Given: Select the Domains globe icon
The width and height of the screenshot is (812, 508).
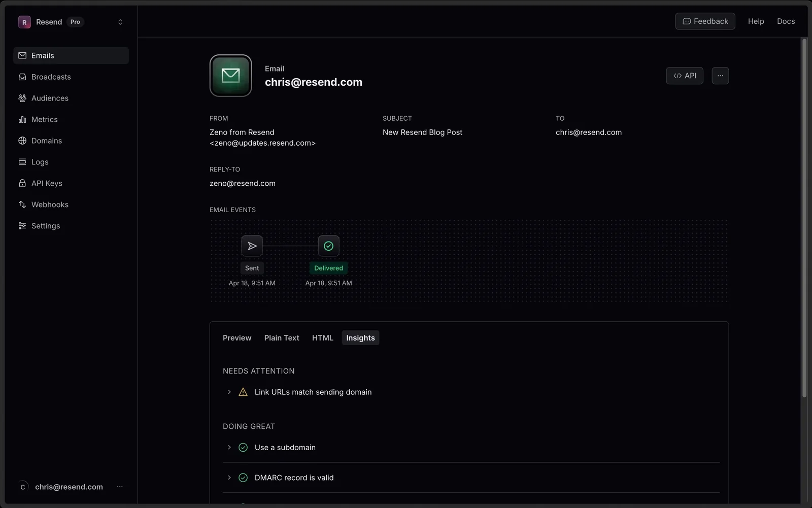Looking at the screenshot, I should [22, 141].
